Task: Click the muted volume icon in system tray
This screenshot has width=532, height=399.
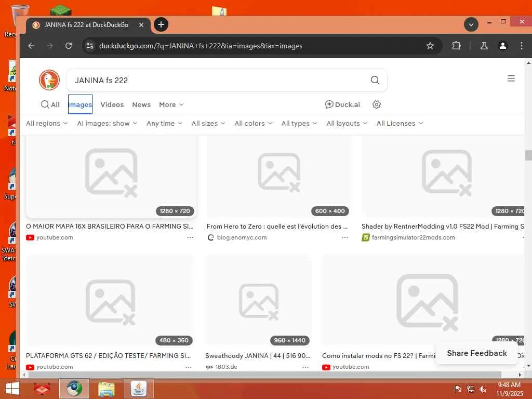Action: tap(483, 389)
